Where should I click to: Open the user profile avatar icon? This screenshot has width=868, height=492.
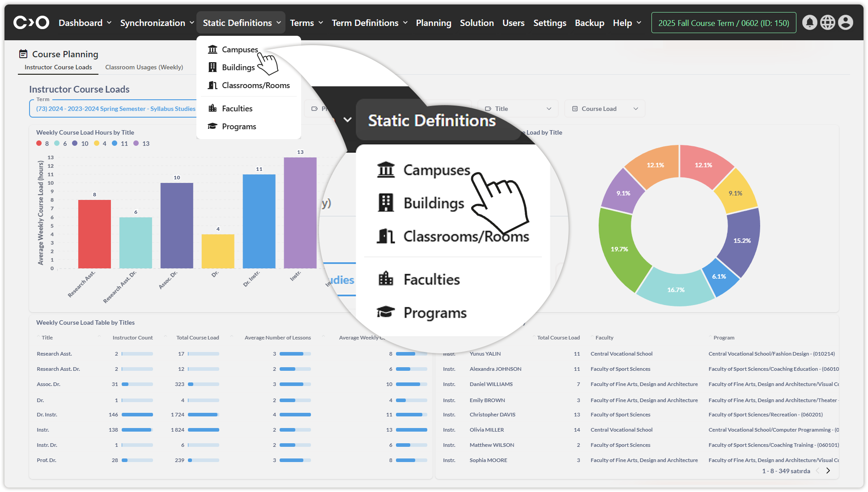click(846, 22)
